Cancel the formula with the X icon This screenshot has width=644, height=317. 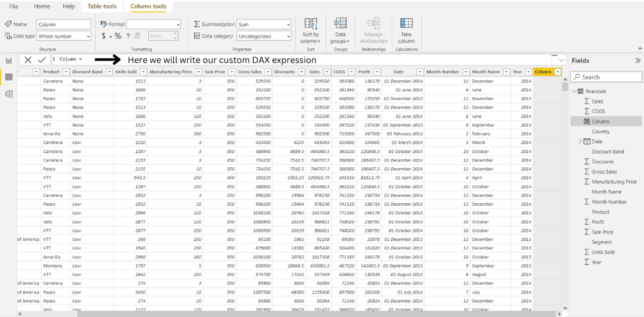[x=28, y=59]
